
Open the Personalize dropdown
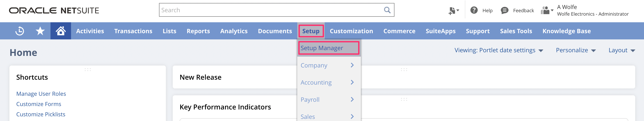pos(575,50)
